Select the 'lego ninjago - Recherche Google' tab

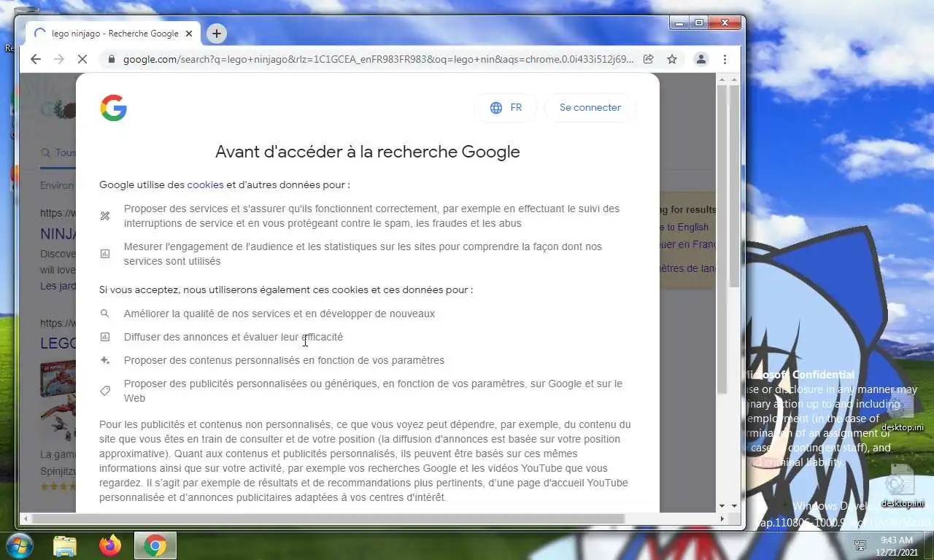113,34
